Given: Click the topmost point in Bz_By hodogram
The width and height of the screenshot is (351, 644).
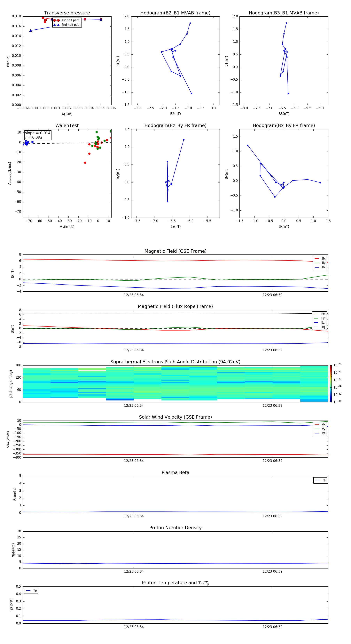Looking at the screenshot, I should click(184, 140).
